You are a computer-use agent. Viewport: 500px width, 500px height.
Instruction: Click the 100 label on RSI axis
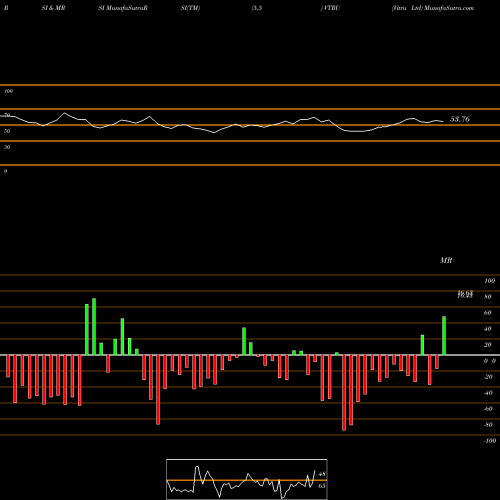click(x=8, y=91)
